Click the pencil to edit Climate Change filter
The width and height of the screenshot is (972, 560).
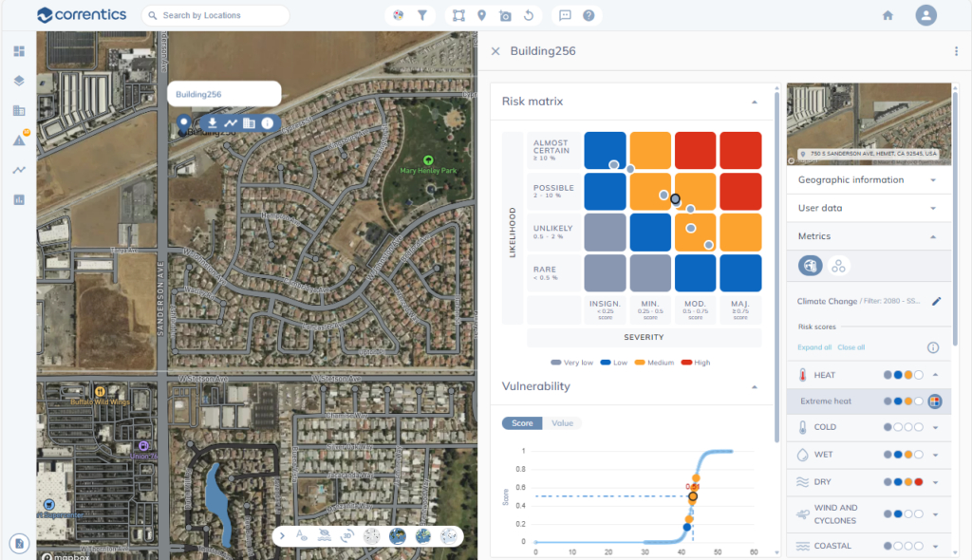937,301
